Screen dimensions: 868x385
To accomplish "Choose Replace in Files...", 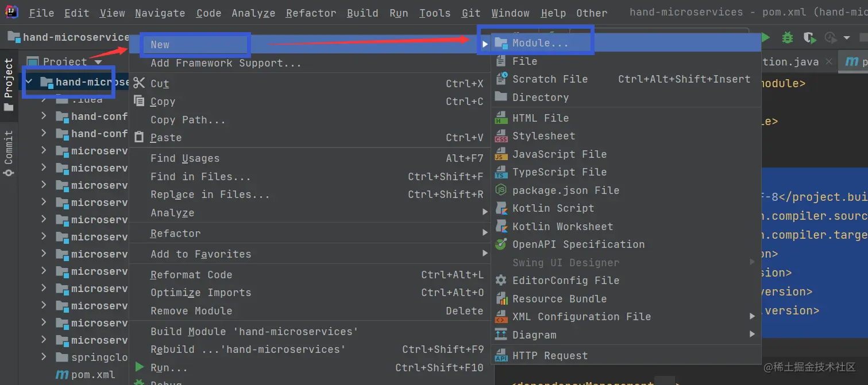I will (310, 195).
